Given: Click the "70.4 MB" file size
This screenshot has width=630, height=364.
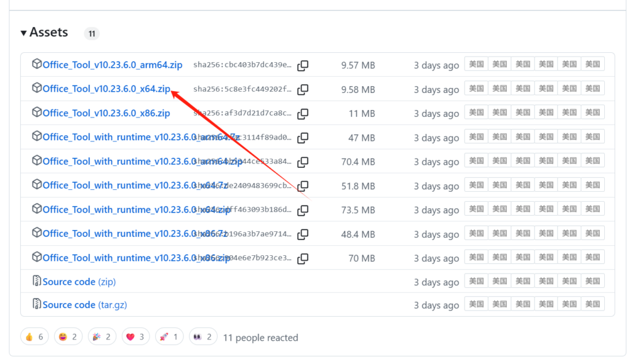Looking at the screenshot, I should tap(358, 162).
